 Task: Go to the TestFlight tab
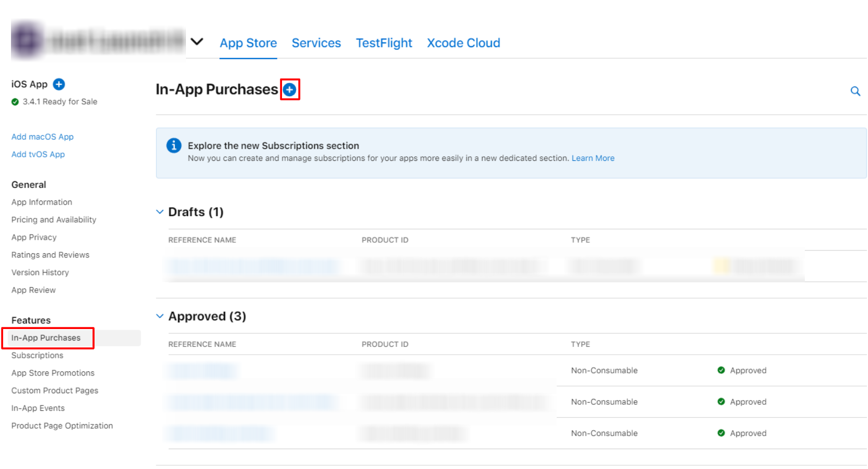point(384,43)
